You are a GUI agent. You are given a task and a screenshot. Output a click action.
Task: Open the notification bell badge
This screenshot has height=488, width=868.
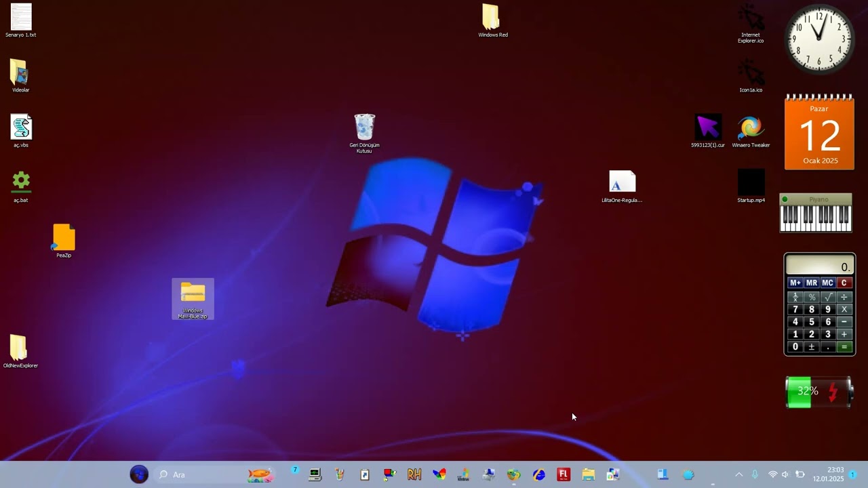click(x=852, y=474)
